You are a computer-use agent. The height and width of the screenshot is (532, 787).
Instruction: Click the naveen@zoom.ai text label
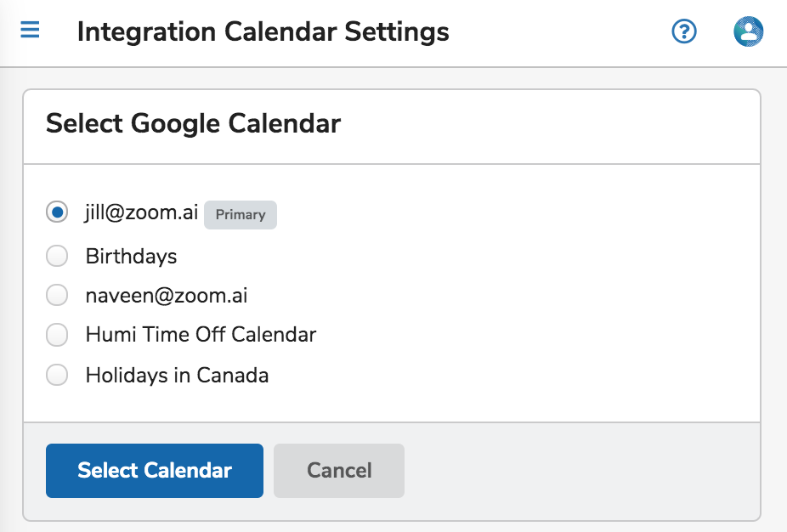(166, 296)
